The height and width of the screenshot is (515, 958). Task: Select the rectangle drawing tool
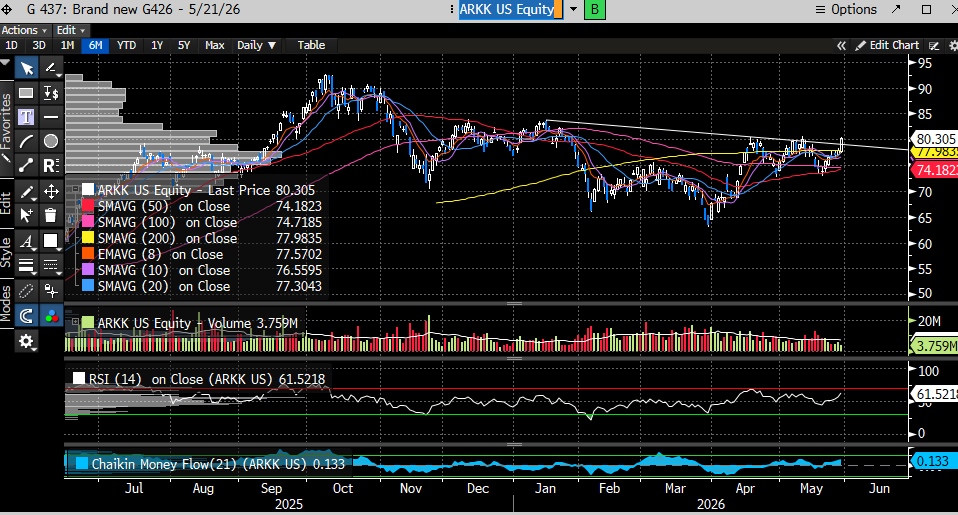pyautogui.click(x=26, y=93)
